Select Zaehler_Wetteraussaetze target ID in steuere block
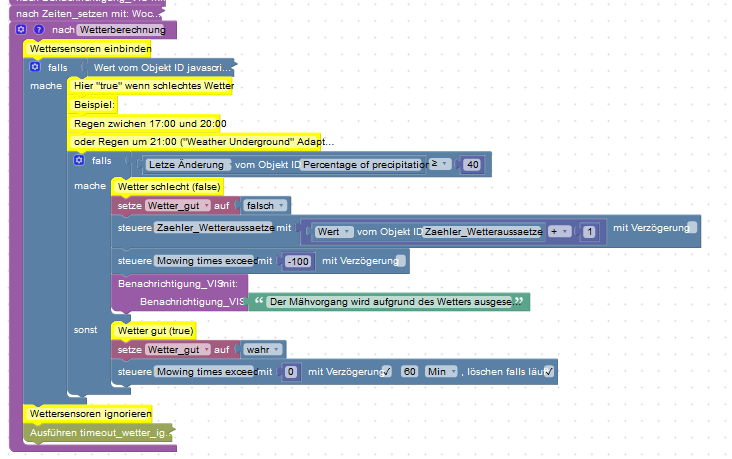This screenshot has width=732, height=459. point(215,228)
